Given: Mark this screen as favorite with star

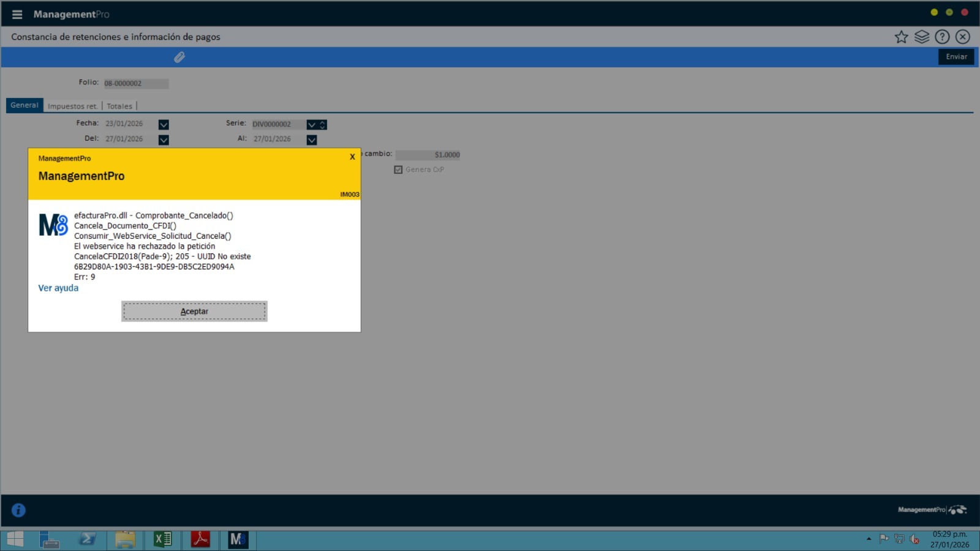Looking at the screenshot, I should [901, 37].
